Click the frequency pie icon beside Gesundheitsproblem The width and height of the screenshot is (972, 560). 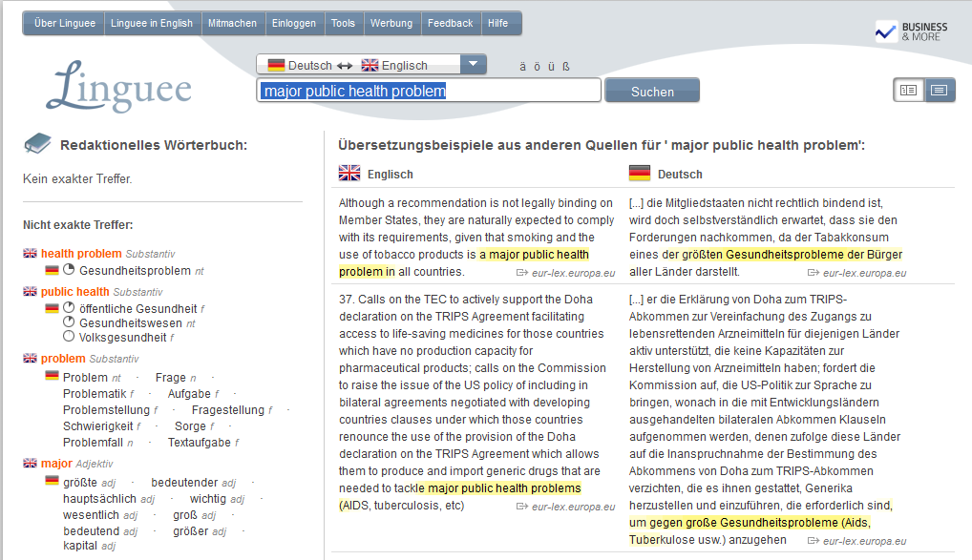pos(69,270)
